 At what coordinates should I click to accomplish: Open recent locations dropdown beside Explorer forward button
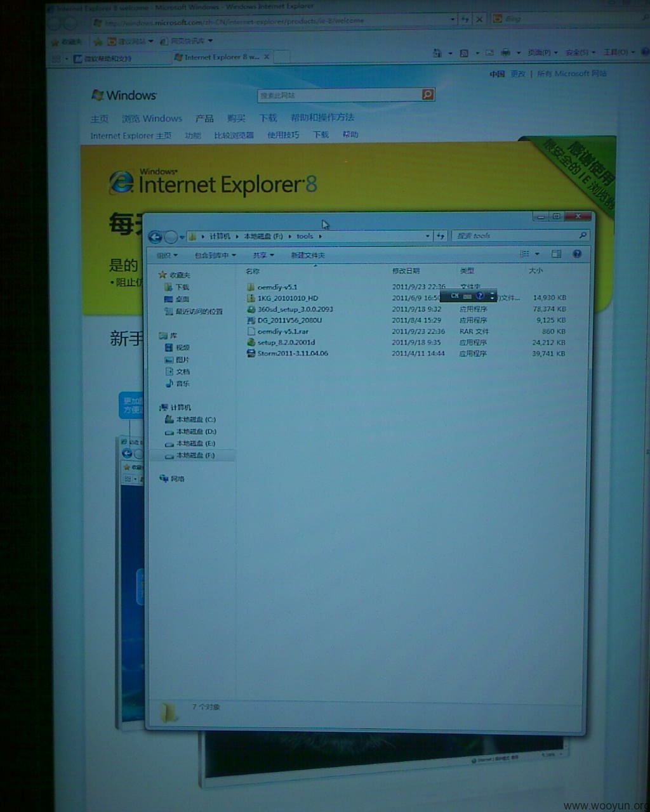[x=182, y=237]
